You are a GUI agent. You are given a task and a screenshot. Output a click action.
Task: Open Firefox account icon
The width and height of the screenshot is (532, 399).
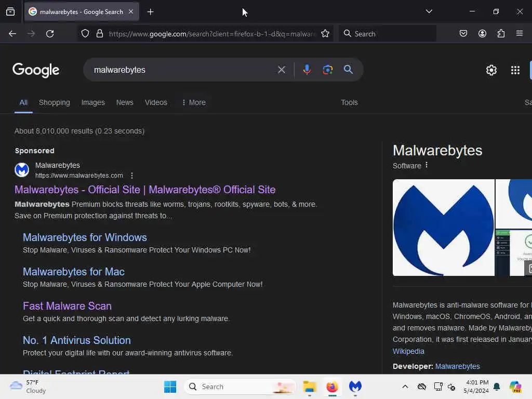(x=482, y=34)
